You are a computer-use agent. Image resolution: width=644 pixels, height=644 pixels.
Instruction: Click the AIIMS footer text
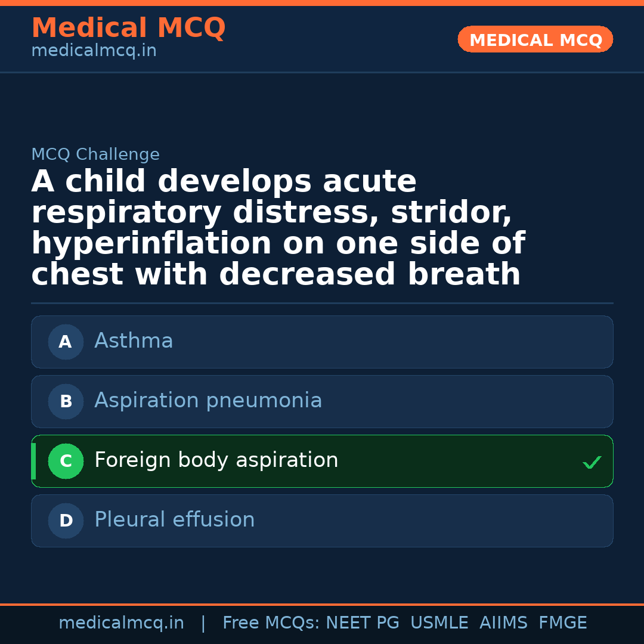click(x=503, y=623)
